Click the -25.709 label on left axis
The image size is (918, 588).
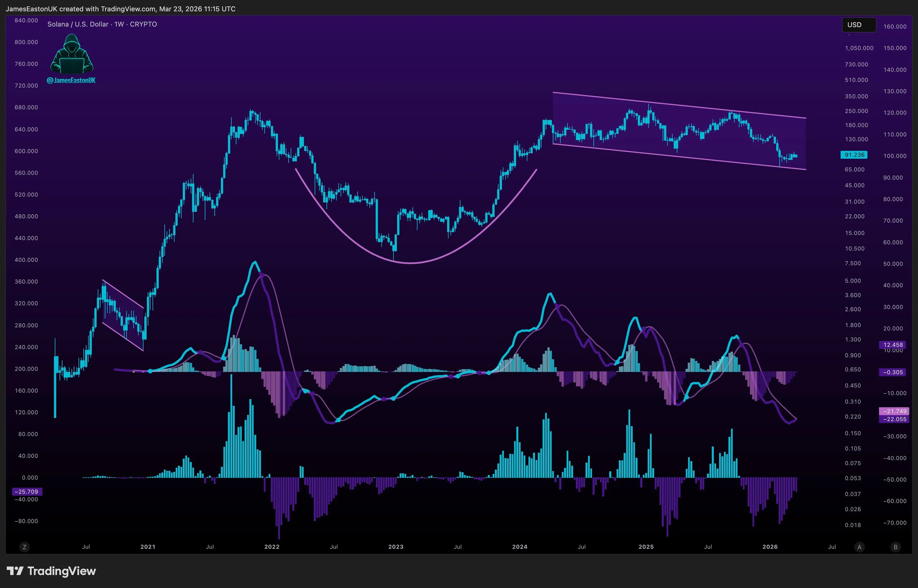pos(27,491)
